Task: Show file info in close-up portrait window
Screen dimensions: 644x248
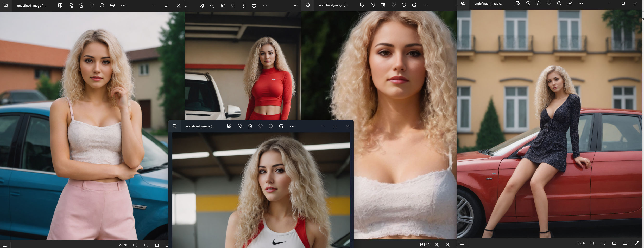Action: (404, 5)
